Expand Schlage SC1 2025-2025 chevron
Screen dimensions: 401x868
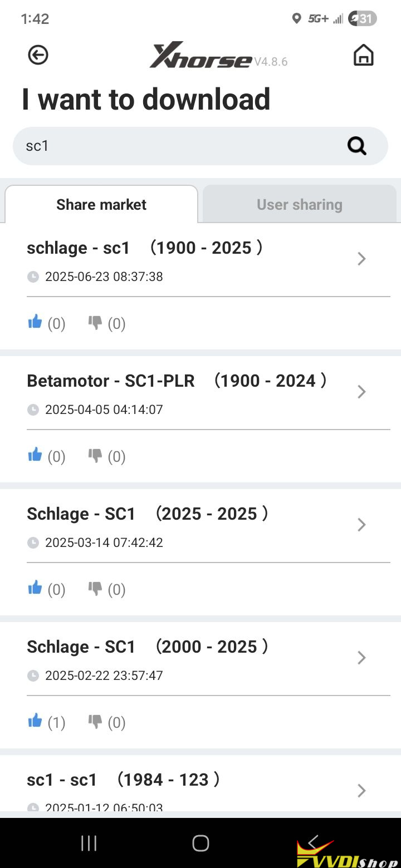(x=361, y=525)
